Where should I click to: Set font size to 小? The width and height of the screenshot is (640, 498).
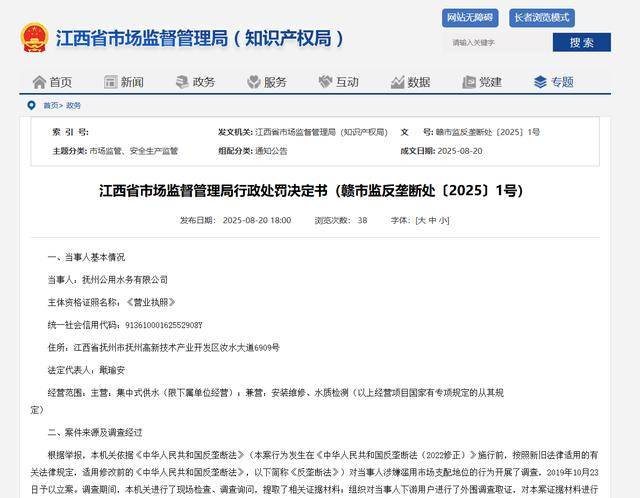coord(443,220)
